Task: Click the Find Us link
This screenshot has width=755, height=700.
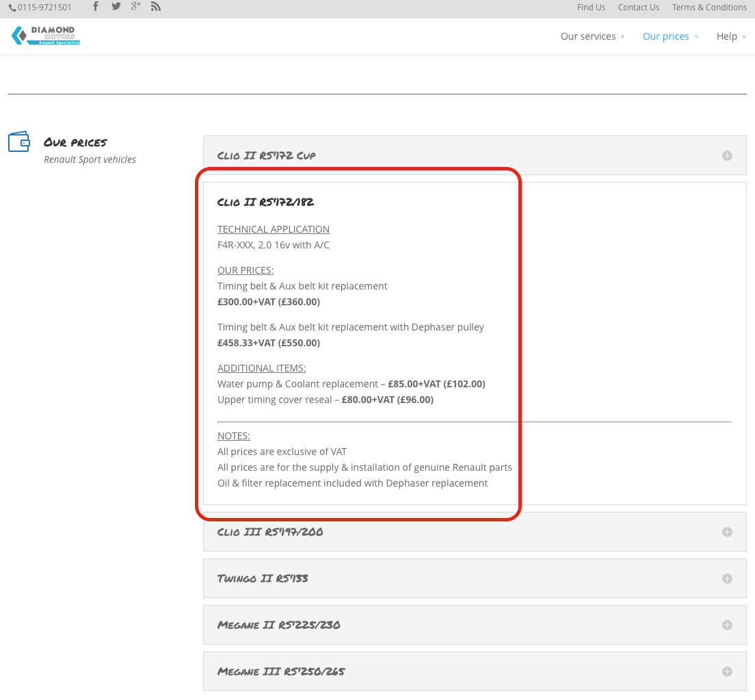Action: (591, 7)
